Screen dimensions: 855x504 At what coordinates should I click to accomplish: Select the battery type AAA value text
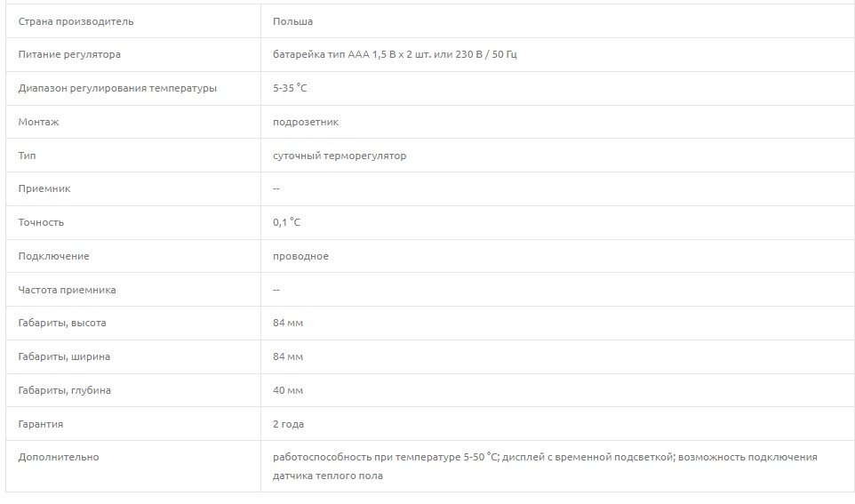395,55
